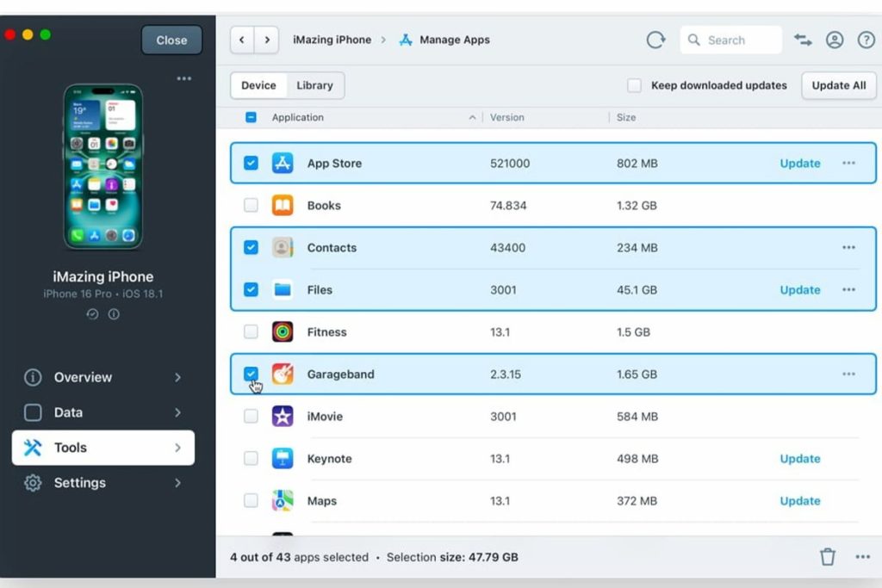Viewport: 882px width, 588px height.
Task: Click the App Store app icon
Action: 283,163
